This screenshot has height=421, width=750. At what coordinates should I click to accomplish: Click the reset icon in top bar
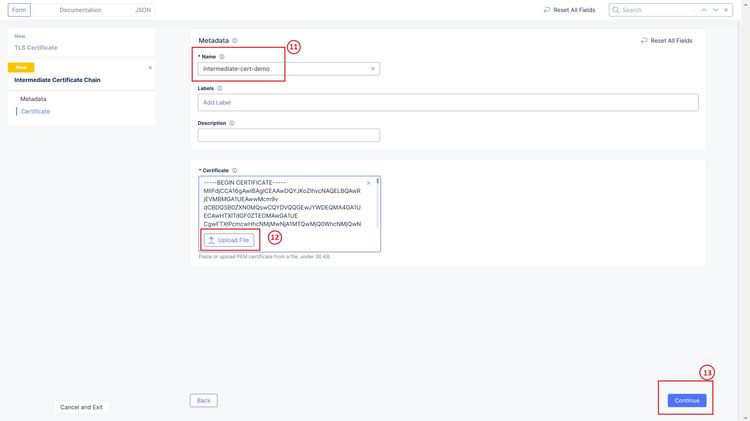(547, 10)
